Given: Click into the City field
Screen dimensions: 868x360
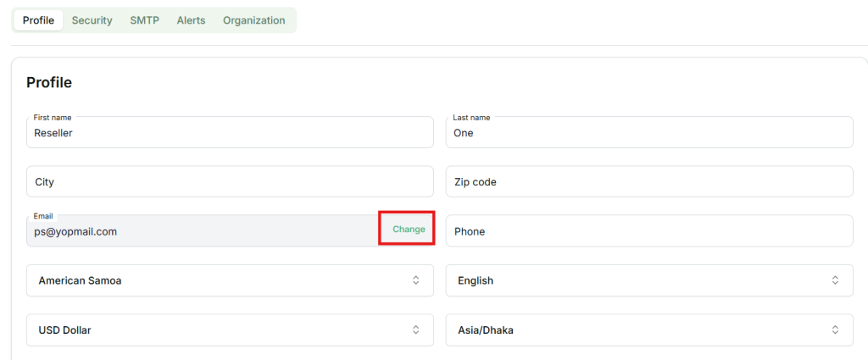Looking at the screenshot, I should (x=230, y=182).
